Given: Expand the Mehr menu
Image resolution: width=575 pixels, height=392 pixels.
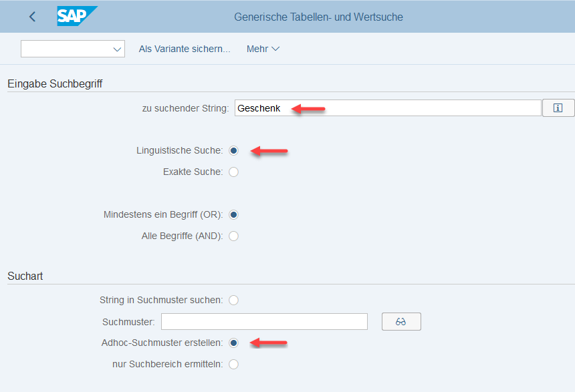Looking at the screenshot, I should (x=263, y=49).
